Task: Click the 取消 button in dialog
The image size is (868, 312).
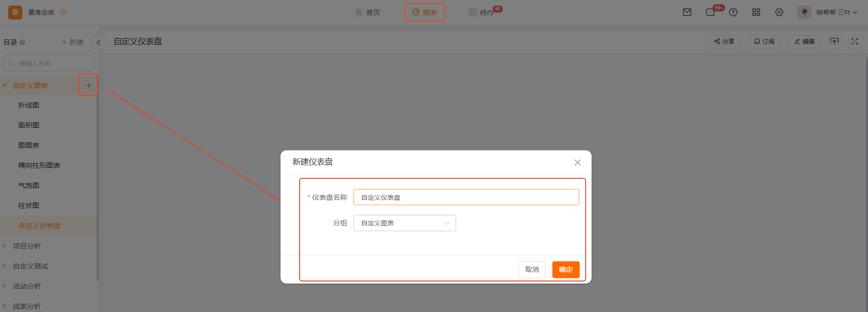Action: coord(532,270)
